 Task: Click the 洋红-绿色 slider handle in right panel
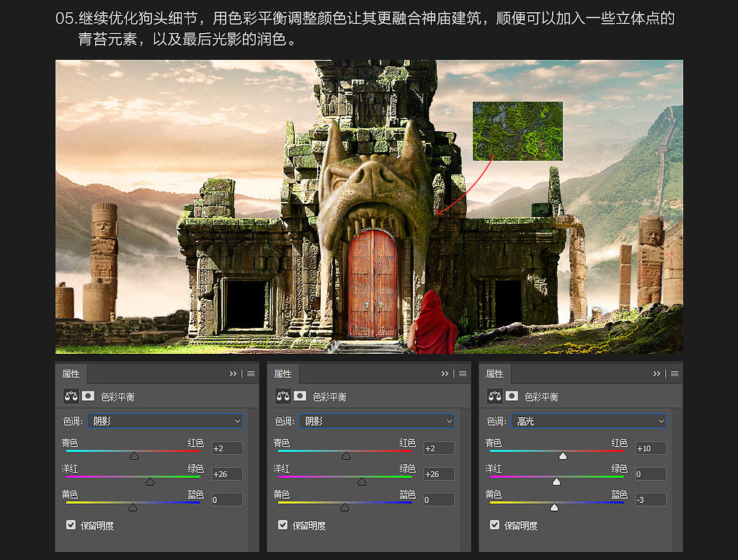(x=556, y=481)
